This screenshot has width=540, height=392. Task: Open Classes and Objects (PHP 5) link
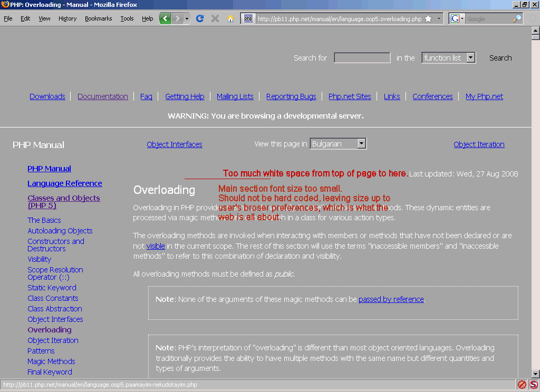click(64, 202)
